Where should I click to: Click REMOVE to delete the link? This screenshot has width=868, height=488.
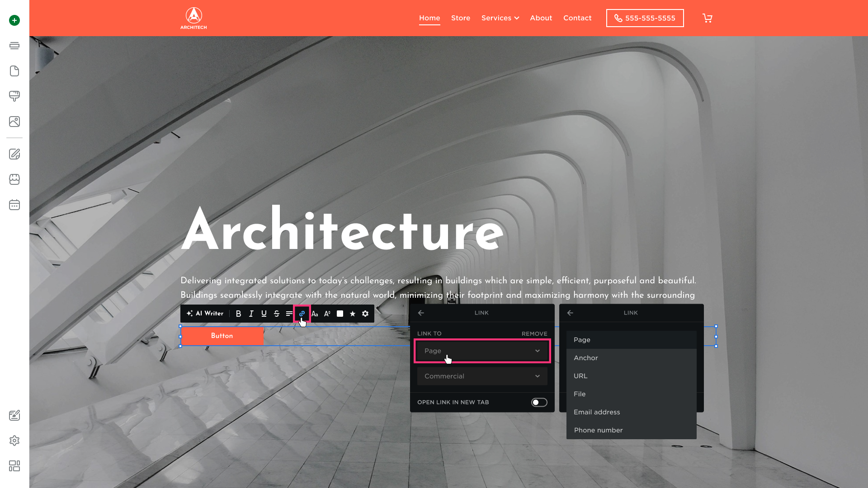(534, 333)
